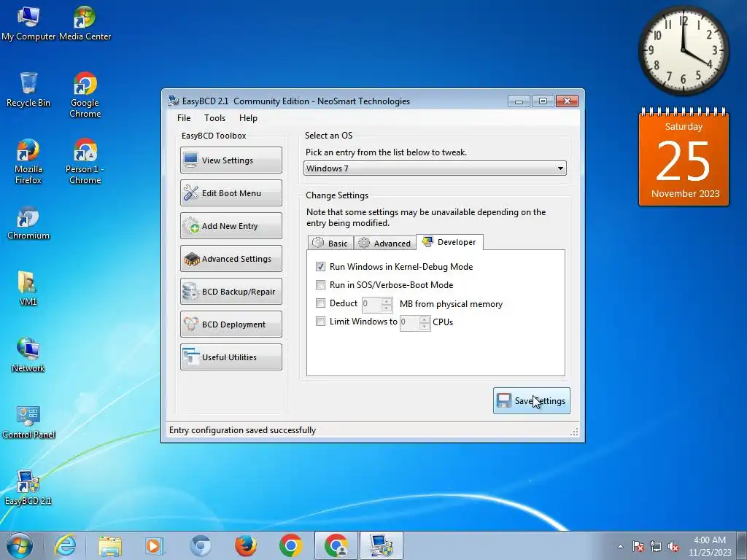Open Google Chrome from the taskbar
The image size is (747, 560).
[x=290, y=545]
